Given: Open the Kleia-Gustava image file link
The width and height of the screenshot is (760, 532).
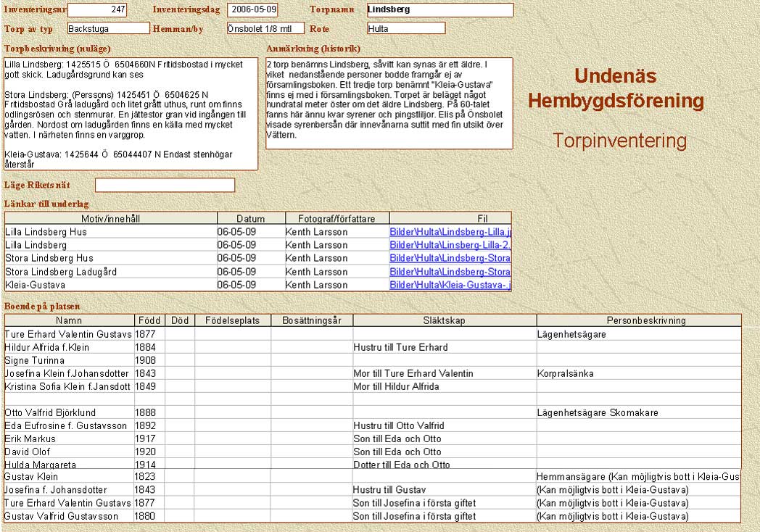Looking at the screenshot, I should tap(450, 285).
